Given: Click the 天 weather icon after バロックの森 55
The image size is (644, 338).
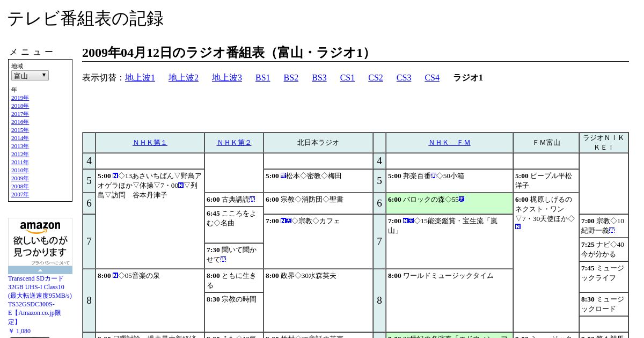Looking at the screenshot, I should 462,200.
